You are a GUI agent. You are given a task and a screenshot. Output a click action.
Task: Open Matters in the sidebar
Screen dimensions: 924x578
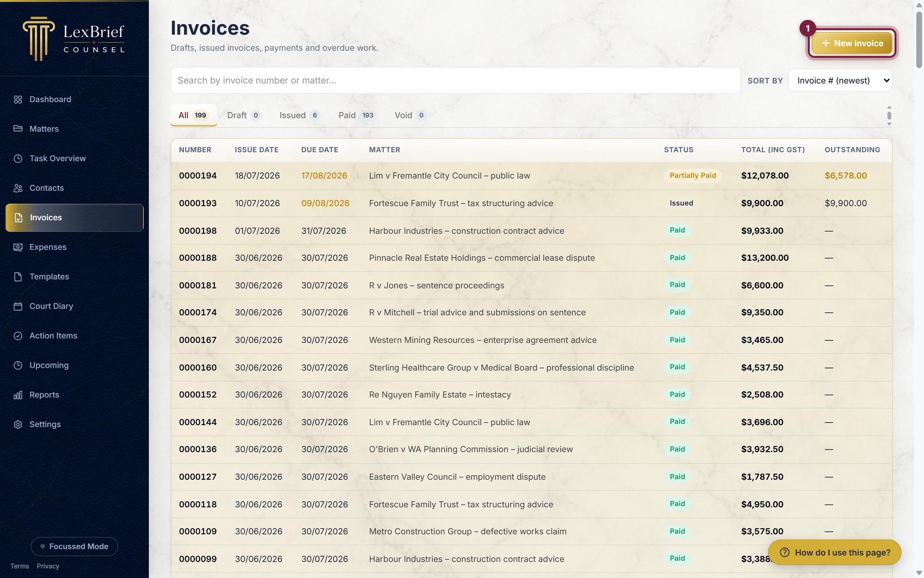coord(74,129)
